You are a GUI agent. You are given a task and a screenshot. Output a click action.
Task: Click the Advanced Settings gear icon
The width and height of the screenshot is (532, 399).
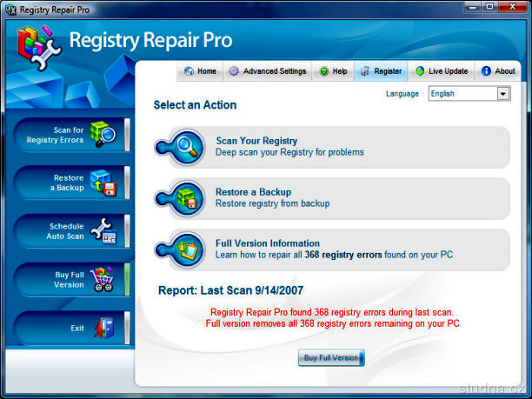(234, 71)
